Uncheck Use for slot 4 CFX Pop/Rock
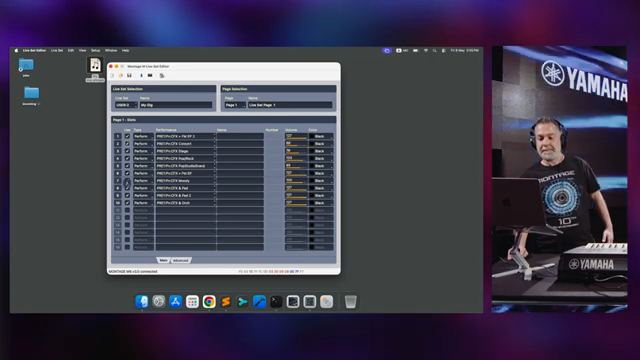640x360 pixels. [x=127, y=158]
